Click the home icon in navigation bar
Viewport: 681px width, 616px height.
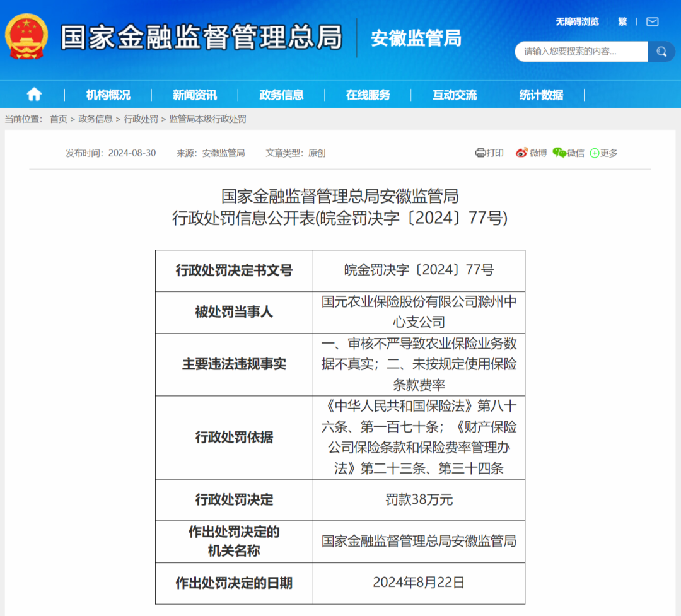pyautogui.click(x=34, y=94)
